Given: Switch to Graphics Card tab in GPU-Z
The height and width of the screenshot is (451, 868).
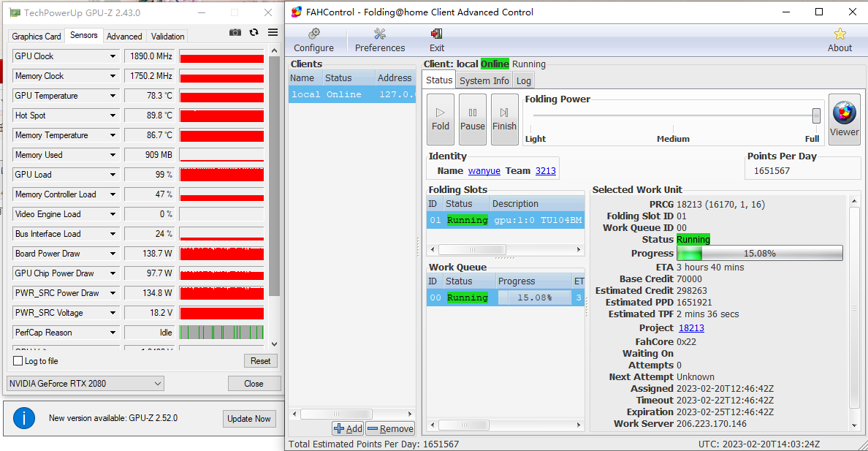Looking at the screenshot, I should coord(37,36).
